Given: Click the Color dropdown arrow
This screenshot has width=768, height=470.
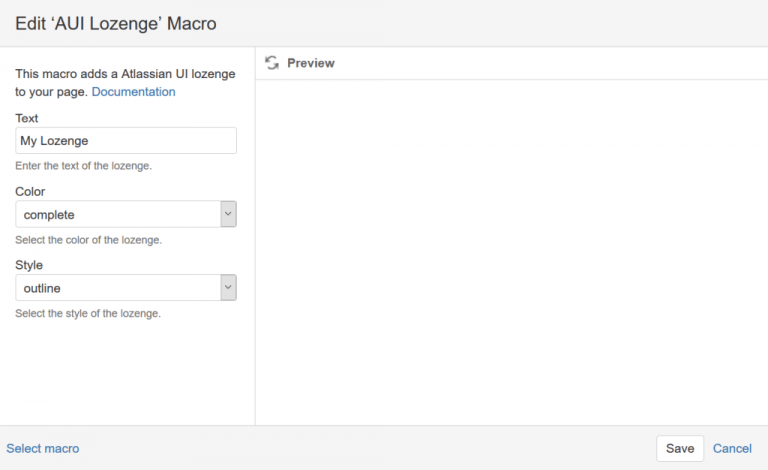Looking at the screenshot, I should pyautogui.click(x=228, y=215).
